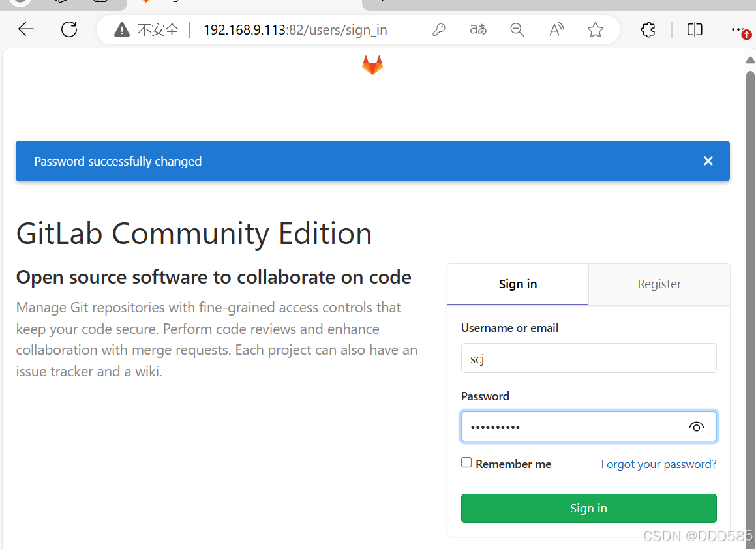Toggle split screen browser icon
This screenshot has width=756, height=549.
pos(694,30)
